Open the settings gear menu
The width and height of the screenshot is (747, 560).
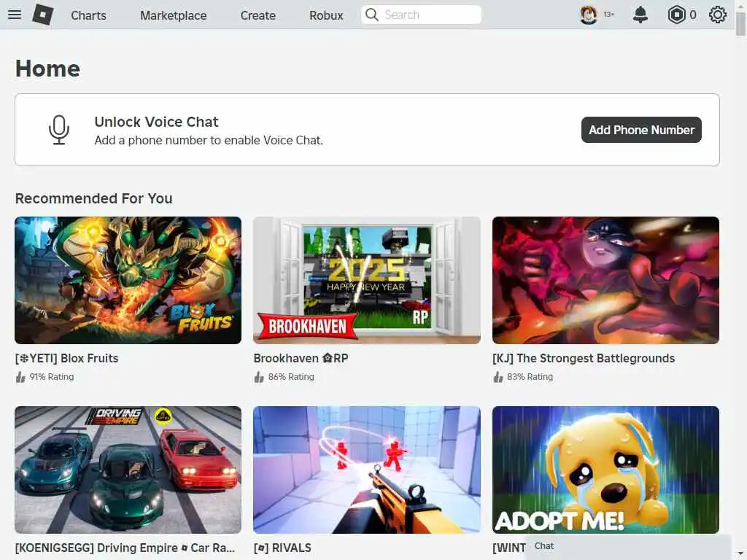[718, 15]
